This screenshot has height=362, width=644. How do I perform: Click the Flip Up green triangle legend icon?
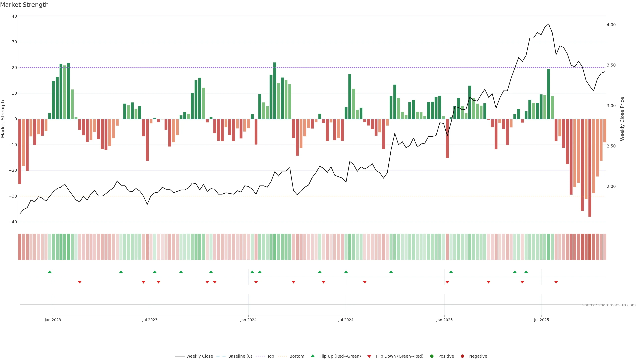312,356
